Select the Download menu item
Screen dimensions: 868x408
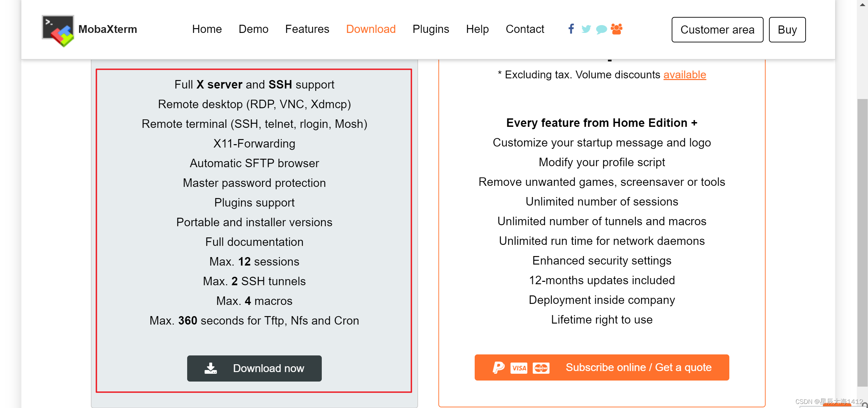tap(371, 29)
